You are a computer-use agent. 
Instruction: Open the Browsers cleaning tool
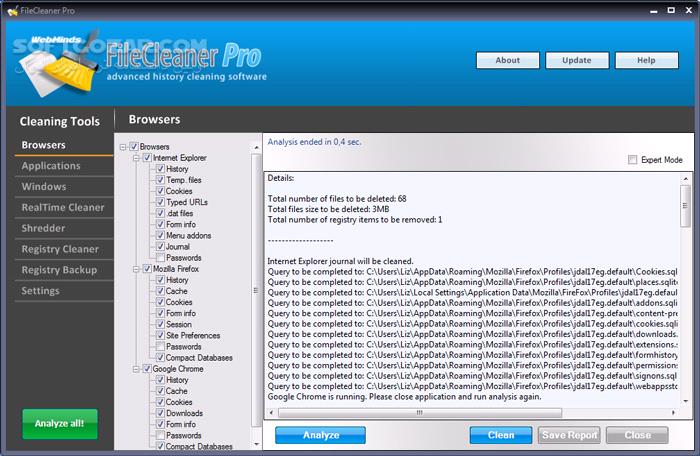[x=63, y=145]
